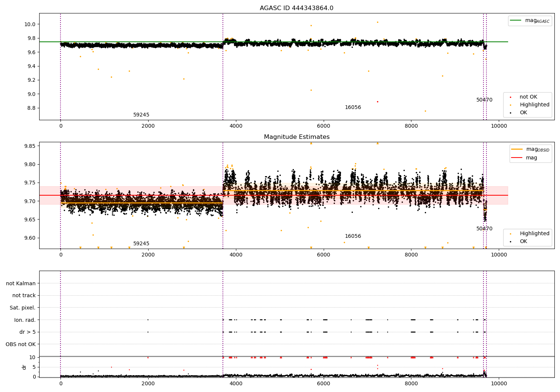The image size is (560, 392).
Task: Click the "not Kalman" row label
Action: pos(21,284)
